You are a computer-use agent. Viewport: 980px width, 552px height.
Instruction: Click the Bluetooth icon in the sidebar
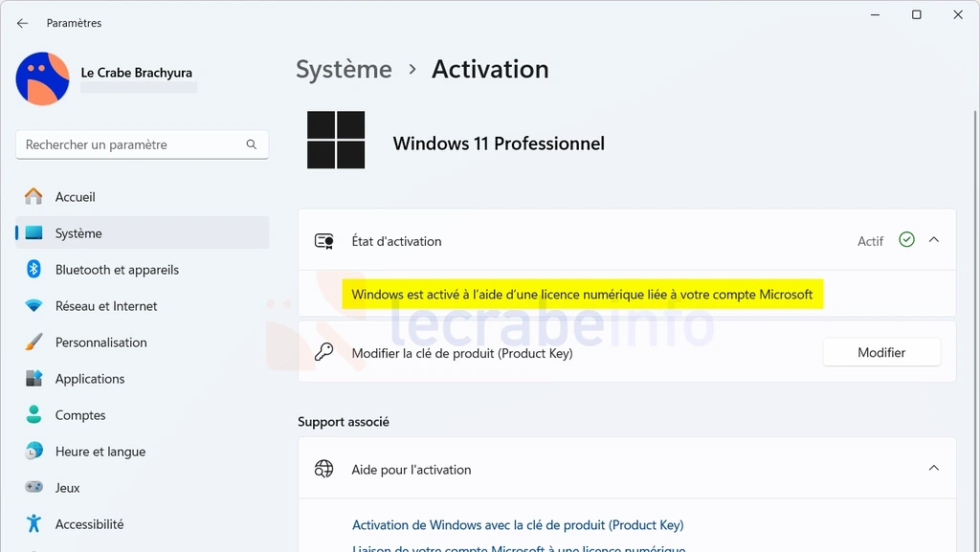coord(33,269)
